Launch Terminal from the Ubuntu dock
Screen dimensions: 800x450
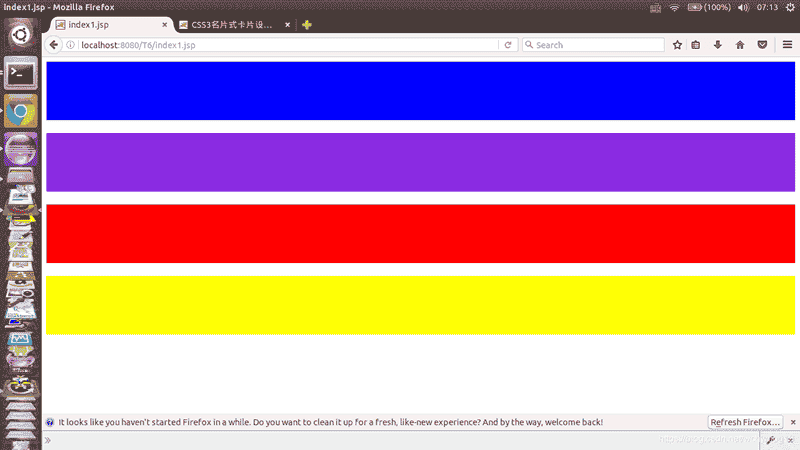21,74
